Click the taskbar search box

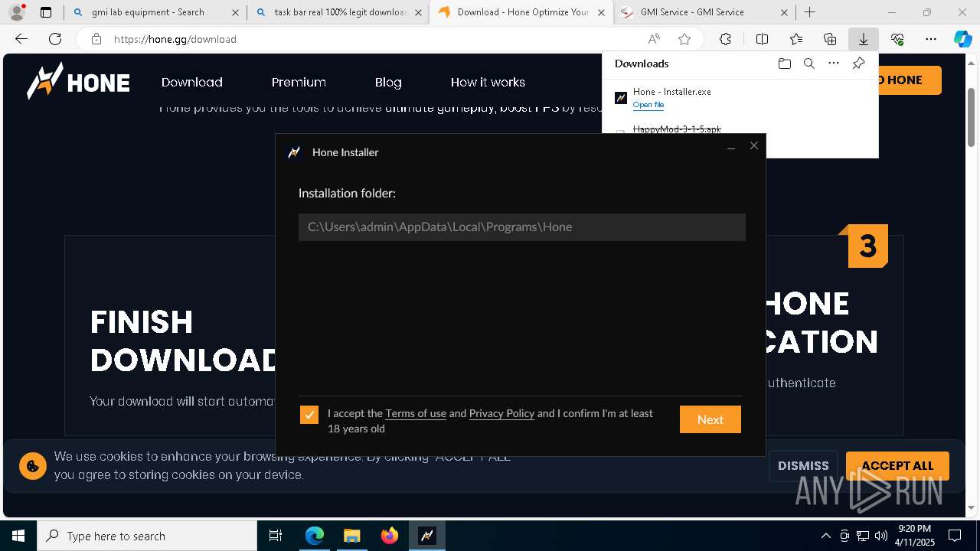tap(147, 536)
